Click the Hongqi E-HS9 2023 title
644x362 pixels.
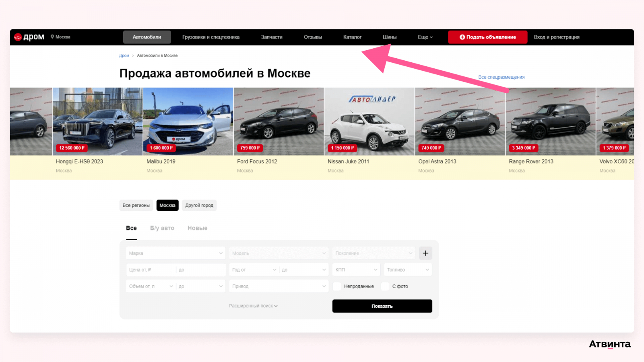point(79,162)
